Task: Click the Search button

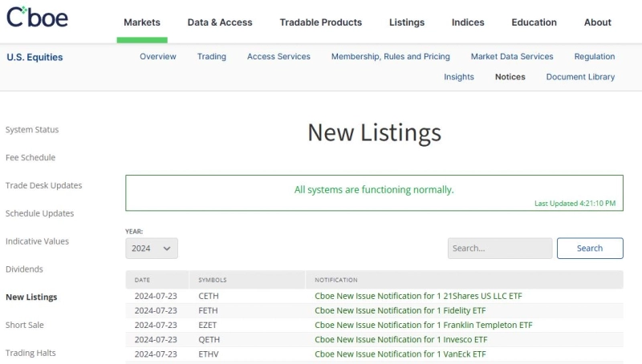Action: tap(590, 249)
